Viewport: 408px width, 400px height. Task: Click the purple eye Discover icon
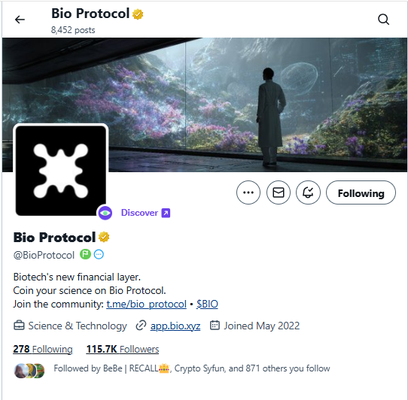(x=105, y=213)
